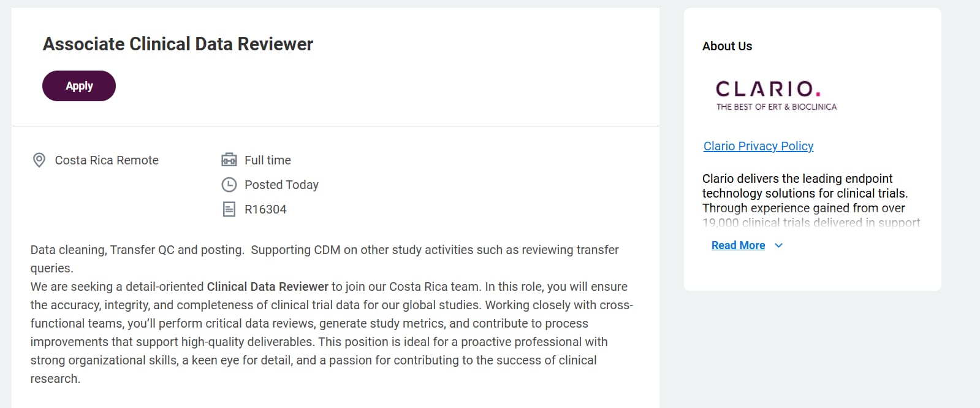Screen dimensions: 980x408
Task: Click the bold Clinical Data Reviewer text
Action: click(267, 287)
